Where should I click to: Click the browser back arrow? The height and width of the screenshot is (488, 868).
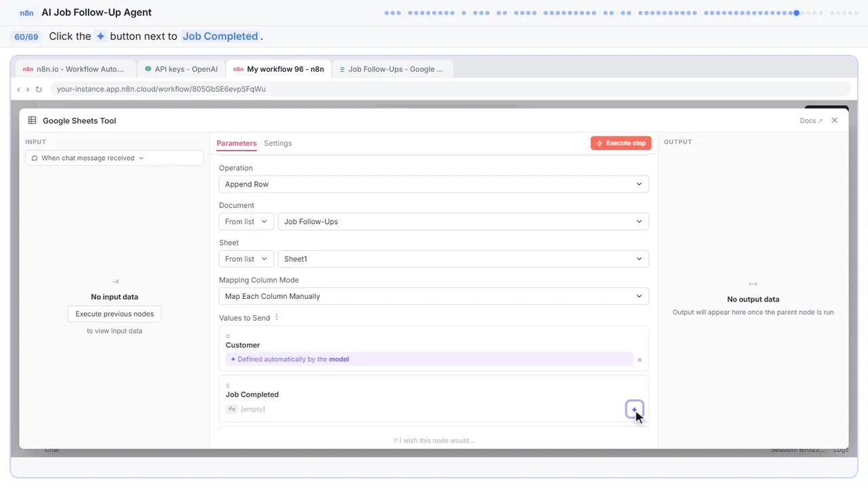pos(18,89)
